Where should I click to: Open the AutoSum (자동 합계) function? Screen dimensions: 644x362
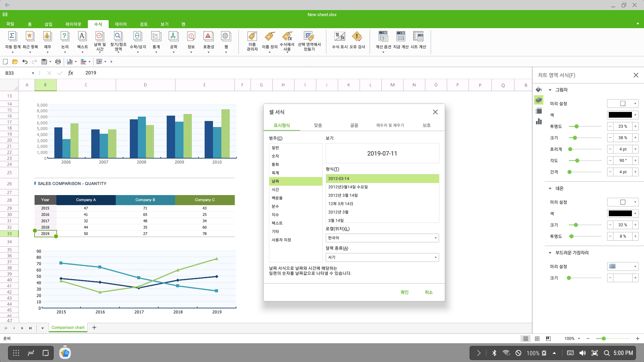coord(12,41)
